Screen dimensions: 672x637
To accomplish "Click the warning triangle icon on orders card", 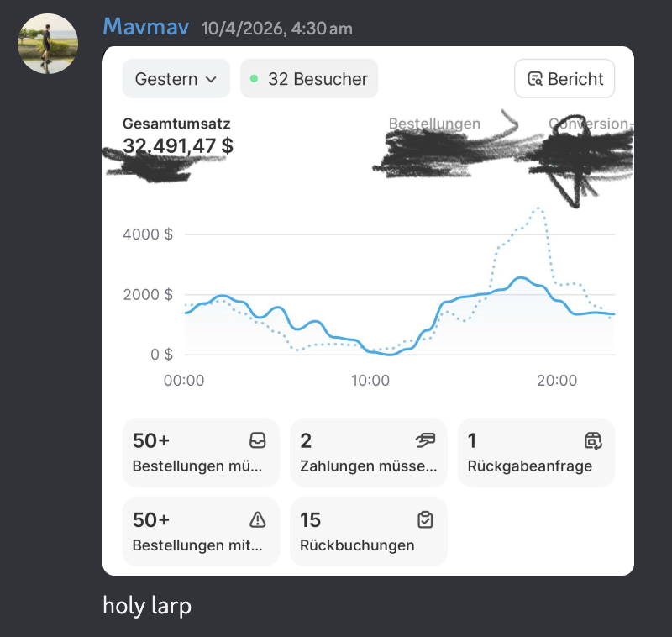I will (258, 519).
